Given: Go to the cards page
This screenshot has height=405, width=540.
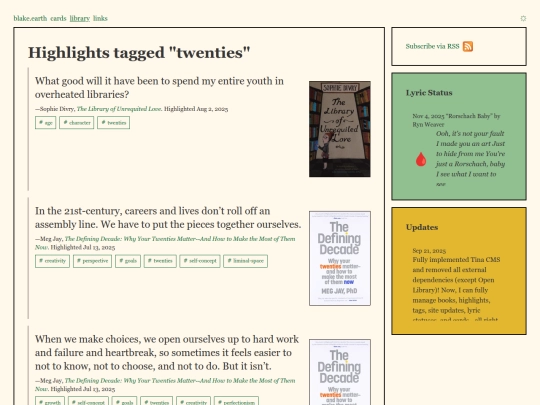Looking at the screenshot, I should pyautogui.click(x=58, y=18).
